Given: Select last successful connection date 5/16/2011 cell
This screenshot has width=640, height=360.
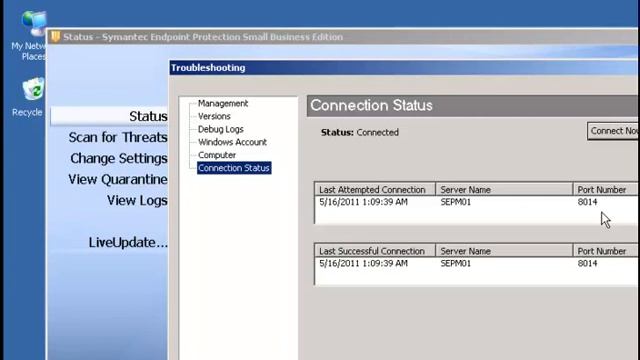Looking at the screenshot, I should tap(363, 263).
